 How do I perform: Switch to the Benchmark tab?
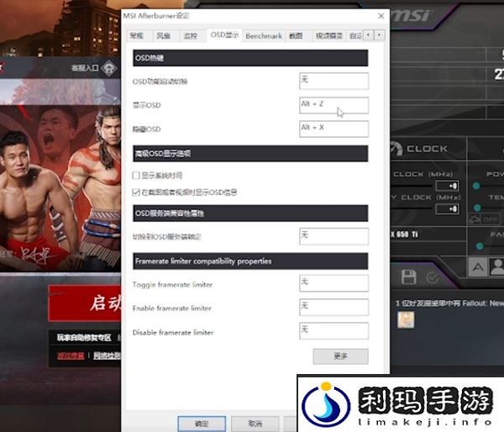264,35
